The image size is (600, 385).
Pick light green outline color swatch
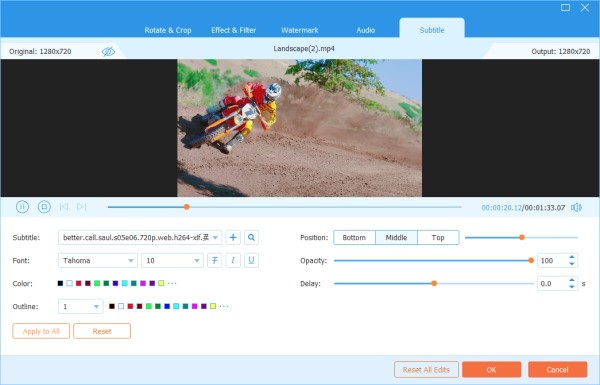tap(148, 307)
